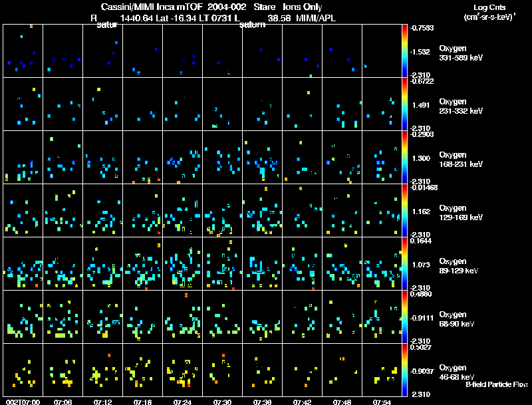Select the Oxygen 231-332 keV label

click(461, 106)
